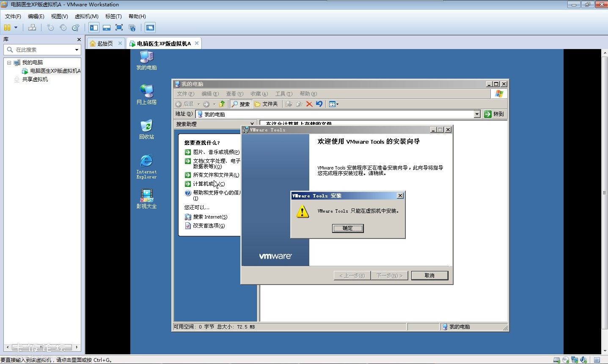Viewport: 608px width, 364px height.
Task: Close the 电脑医生XP版虚拟机A tab
Action: (x=197, y=43)
